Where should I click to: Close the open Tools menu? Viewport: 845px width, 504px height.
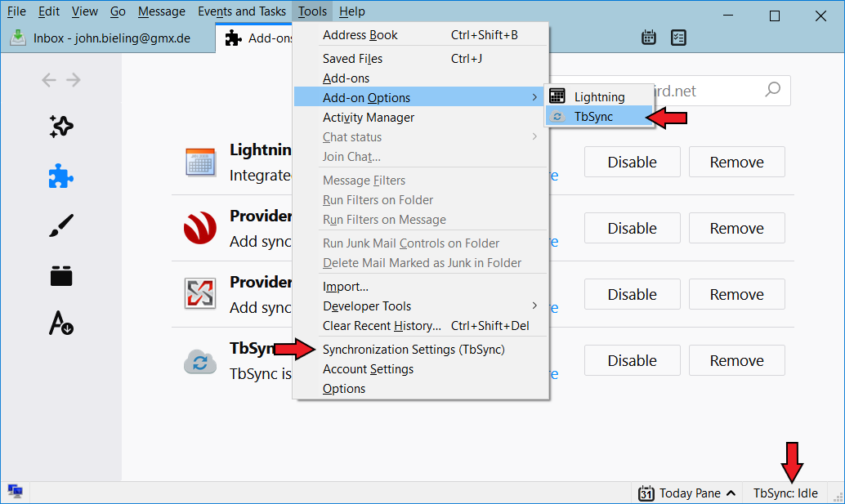pos(312,11)
